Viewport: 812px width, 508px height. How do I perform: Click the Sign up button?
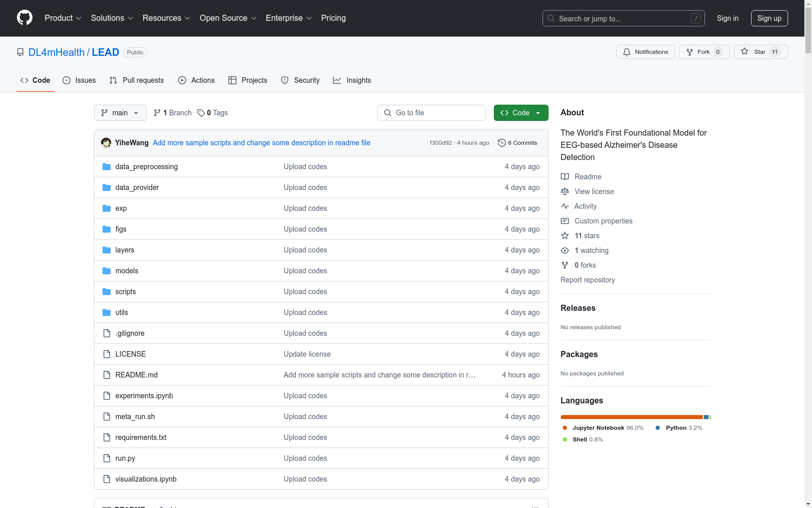coord(769,18)
